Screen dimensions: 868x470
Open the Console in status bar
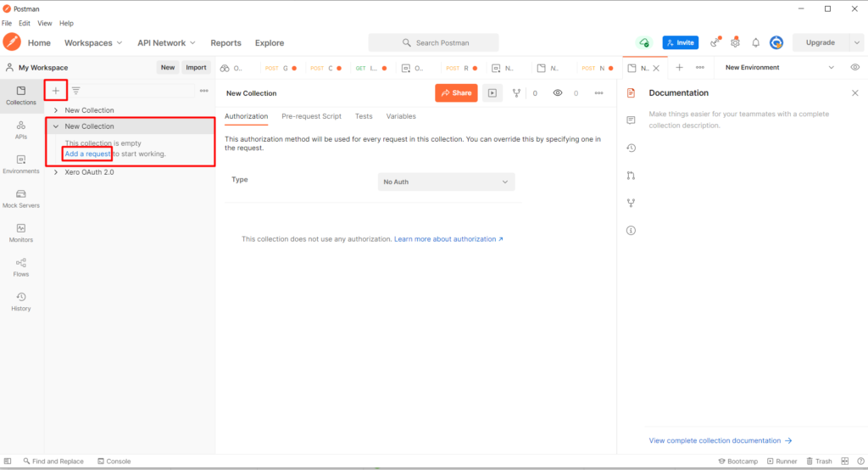114,462
